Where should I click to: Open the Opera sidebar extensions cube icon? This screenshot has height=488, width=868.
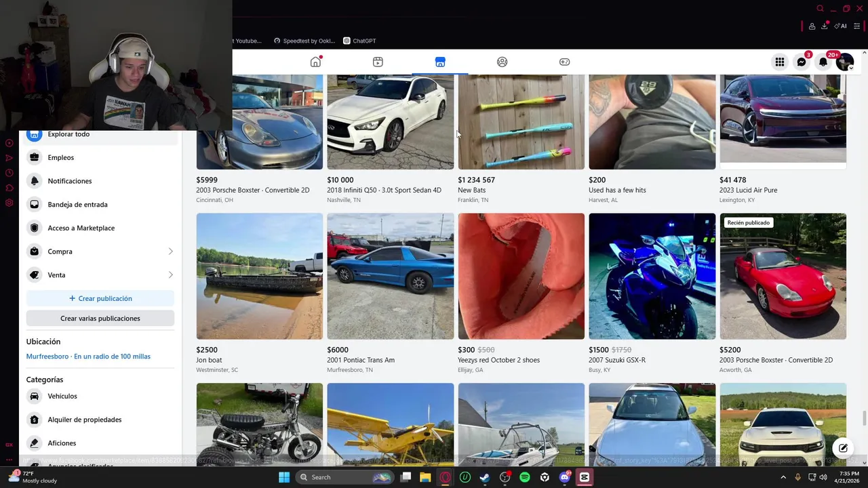[9, 188]
